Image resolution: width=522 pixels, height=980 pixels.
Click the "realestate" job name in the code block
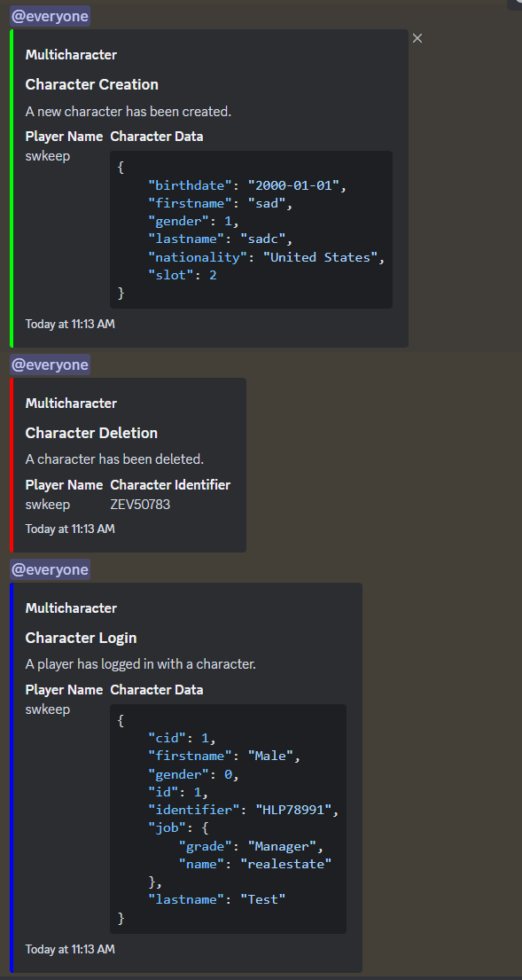289,864
